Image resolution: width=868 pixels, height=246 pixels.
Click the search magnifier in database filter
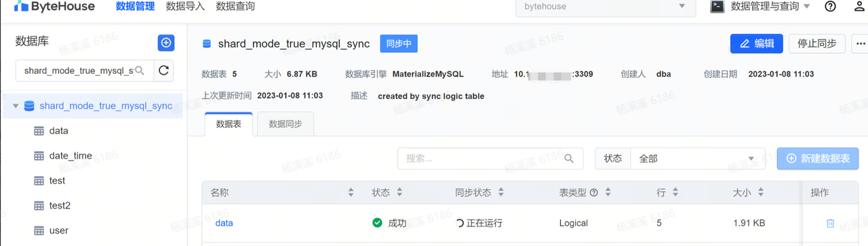pyautogui.click(x=140, y=70)
